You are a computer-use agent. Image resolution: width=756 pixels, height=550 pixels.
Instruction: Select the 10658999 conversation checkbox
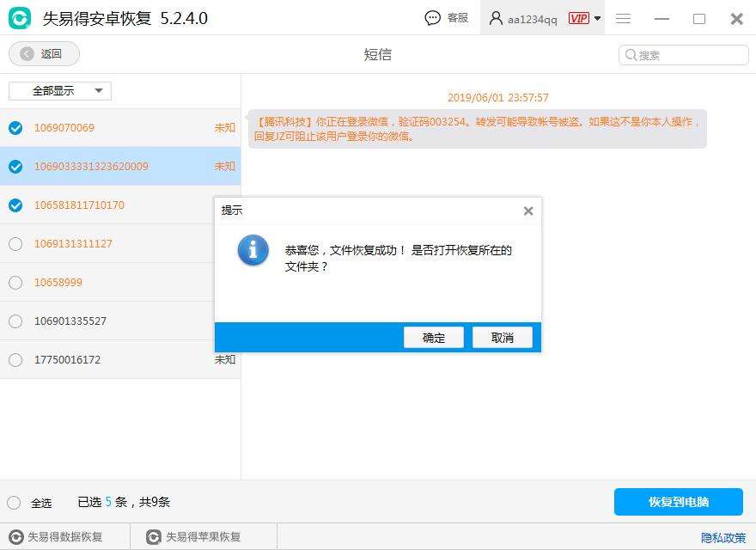15,282
